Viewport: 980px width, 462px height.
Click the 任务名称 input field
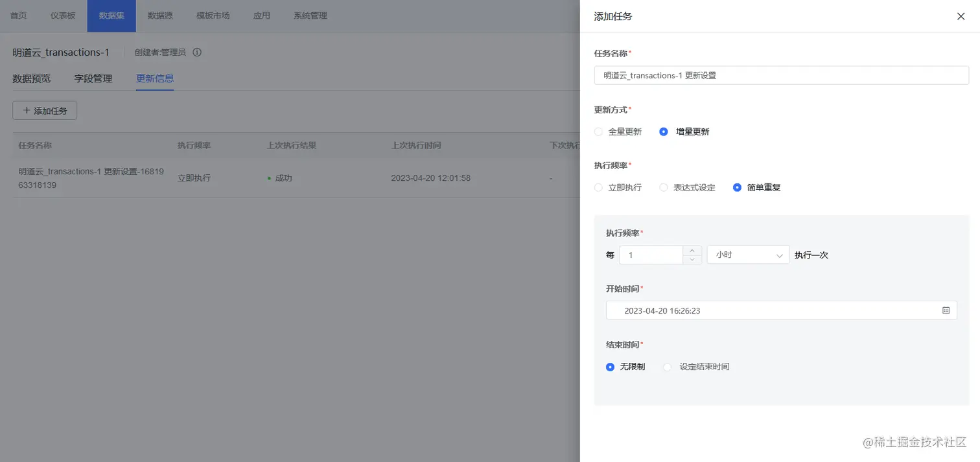pos(781,75)
